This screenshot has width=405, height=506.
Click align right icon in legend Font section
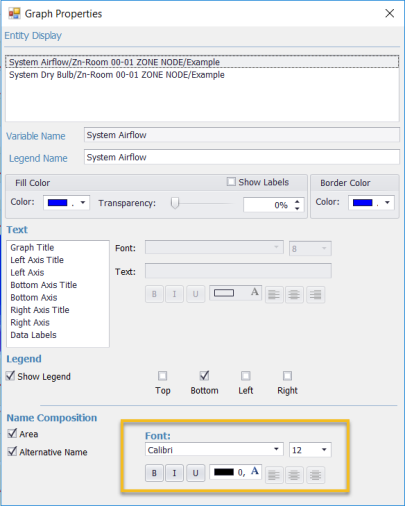point(315,475)
